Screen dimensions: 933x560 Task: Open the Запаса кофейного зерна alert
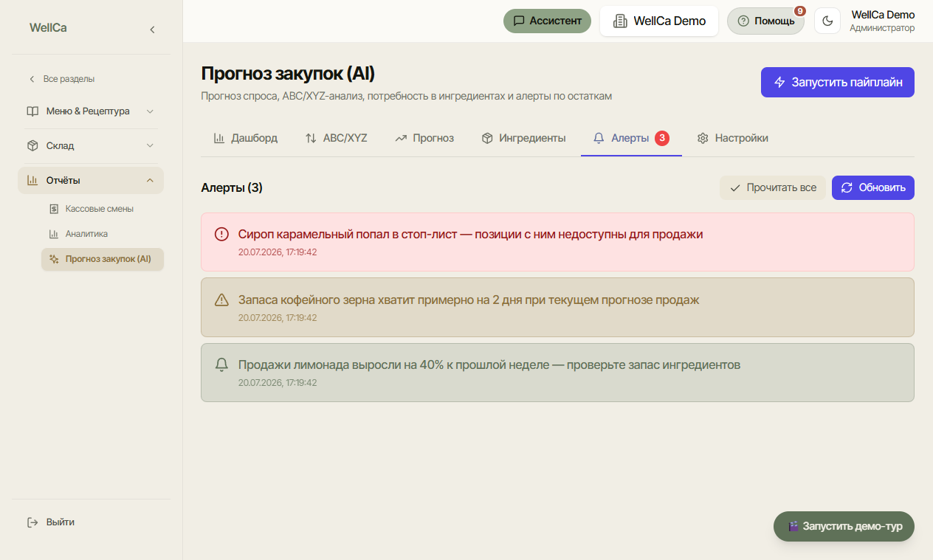coord(557,307)
